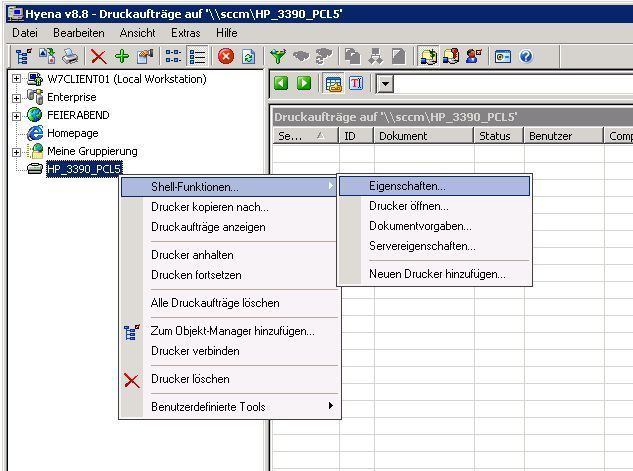The height and width of the screenshot is (471, 633).
Task: Click the greyed network hierarchy toolbar icon
Action: tap(376, 57)
